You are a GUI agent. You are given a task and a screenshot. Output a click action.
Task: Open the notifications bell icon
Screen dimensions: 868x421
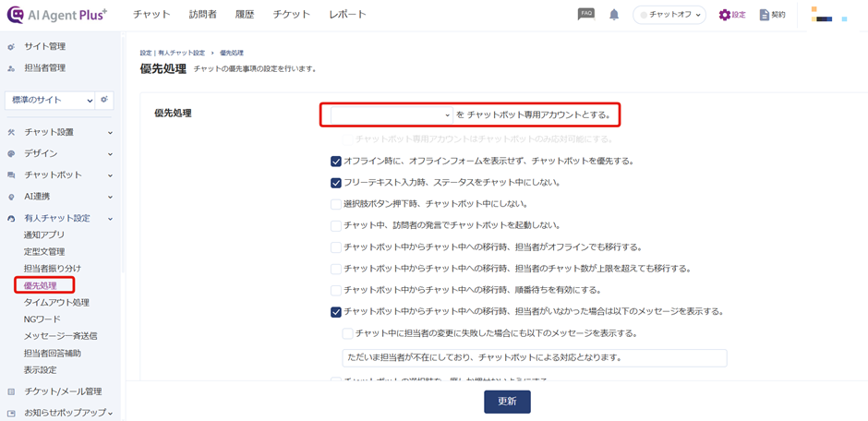tap(614, 15)
